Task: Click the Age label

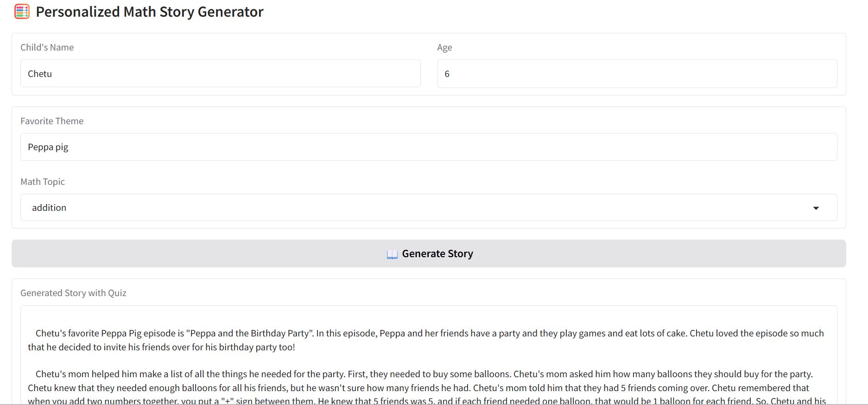Action: pos(444,47)
